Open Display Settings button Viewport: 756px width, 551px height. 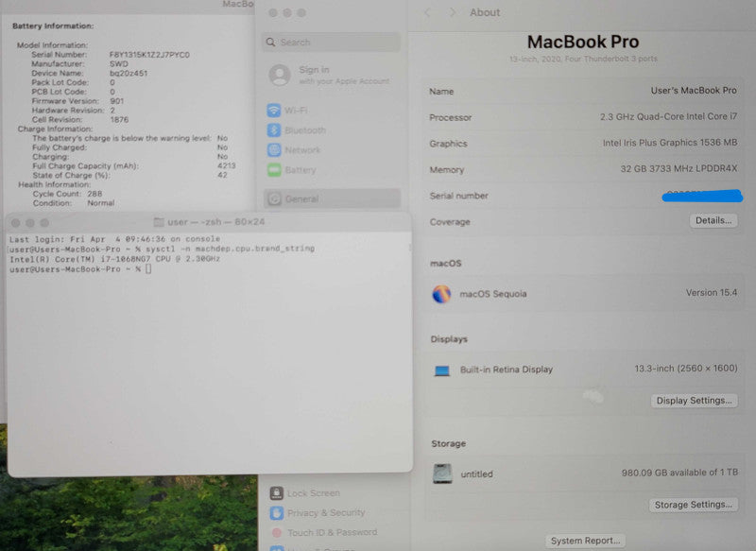694,401
